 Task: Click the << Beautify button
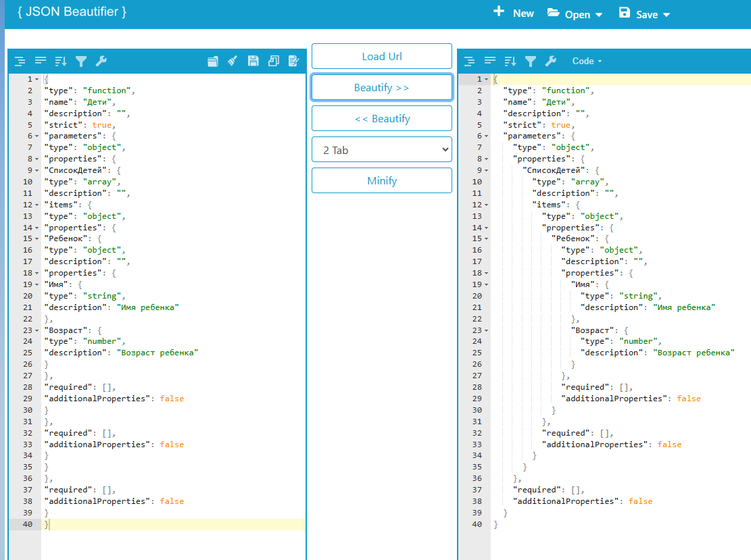(x=382, y=119)
